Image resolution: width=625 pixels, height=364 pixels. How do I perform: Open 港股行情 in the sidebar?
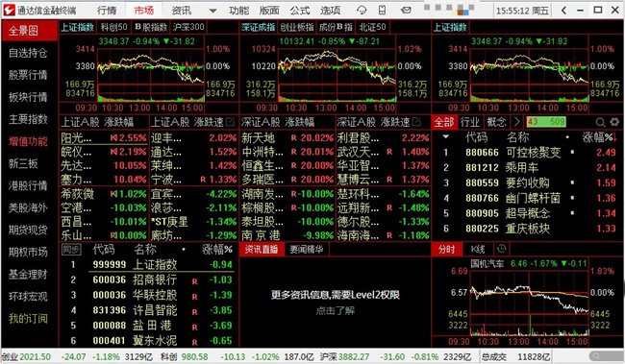point(28,185)
